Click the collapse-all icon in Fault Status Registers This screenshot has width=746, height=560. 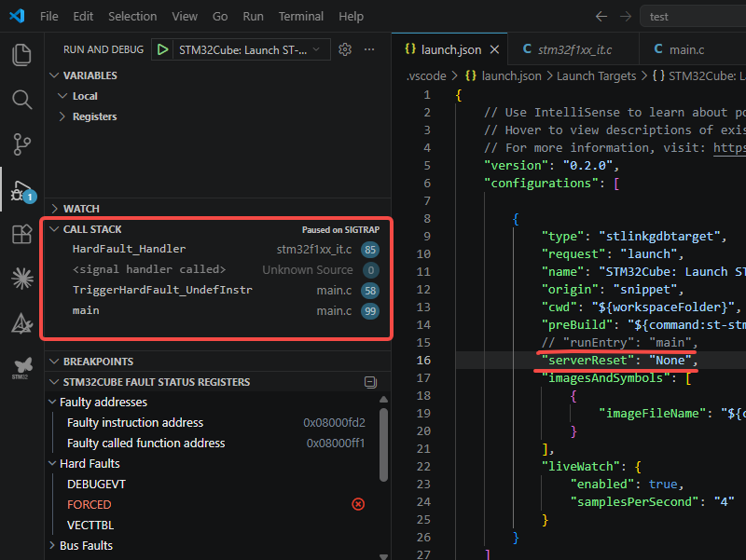(x=370, y=382)
